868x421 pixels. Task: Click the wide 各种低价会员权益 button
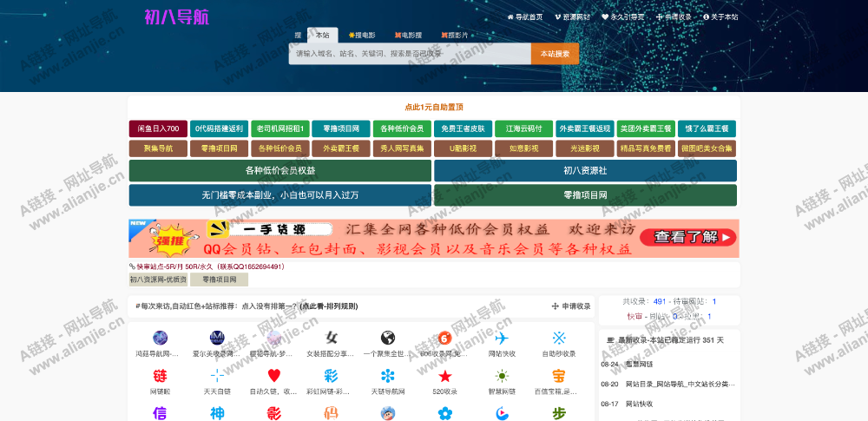(x=280, y=171)
